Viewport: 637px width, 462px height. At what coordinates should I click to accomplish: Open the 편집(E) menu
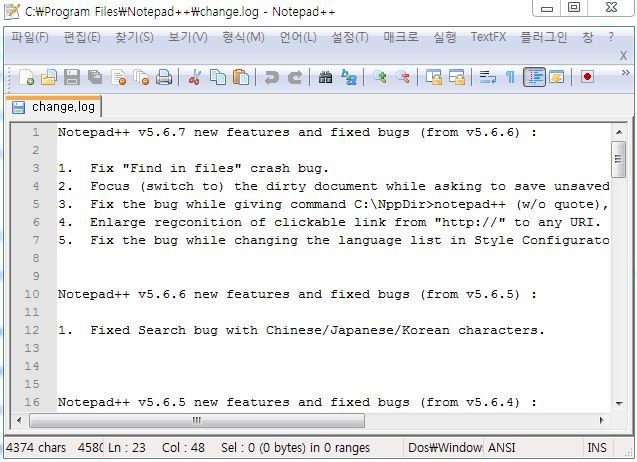(x=82, y=37)
